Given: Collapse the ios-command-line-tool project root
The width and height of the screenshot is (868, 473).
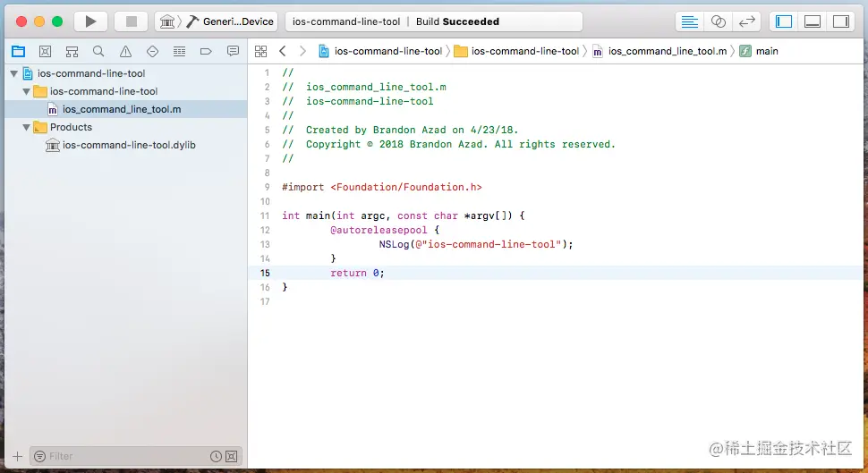Looking at the screenshot, I should click(13, 73).
